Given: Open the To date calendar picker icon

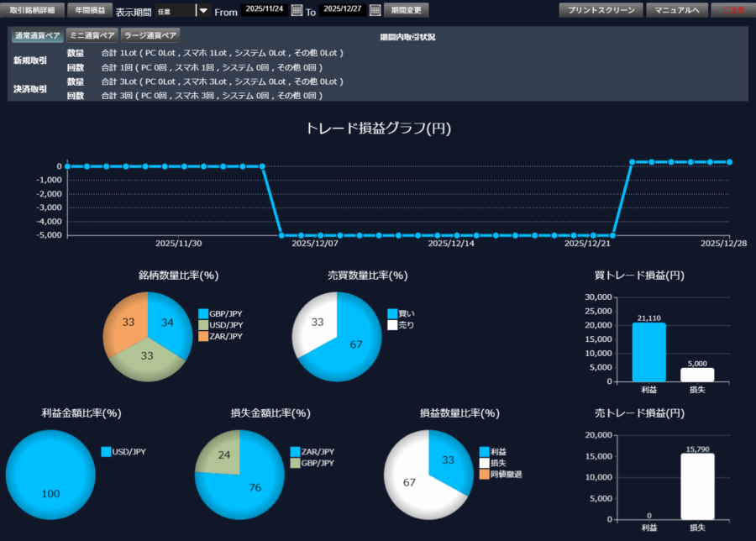Looking at the screenshot, I should (375, 11).
